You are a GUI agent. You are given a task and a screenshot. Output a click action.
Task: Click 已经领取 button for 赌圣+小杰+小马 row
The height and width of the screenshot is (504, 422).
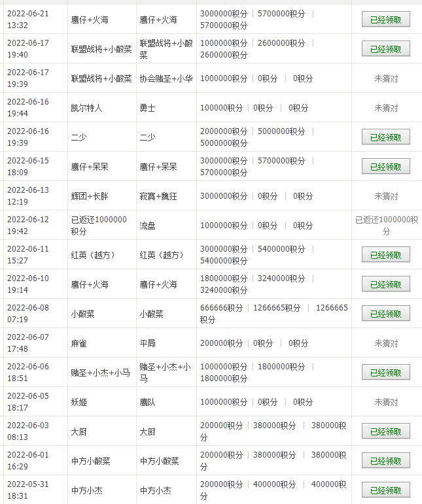point(385,373)
